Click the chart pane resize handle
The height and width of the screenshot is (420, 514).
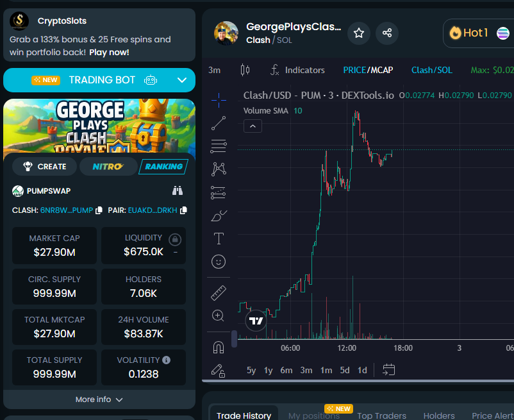click(234, 339)
